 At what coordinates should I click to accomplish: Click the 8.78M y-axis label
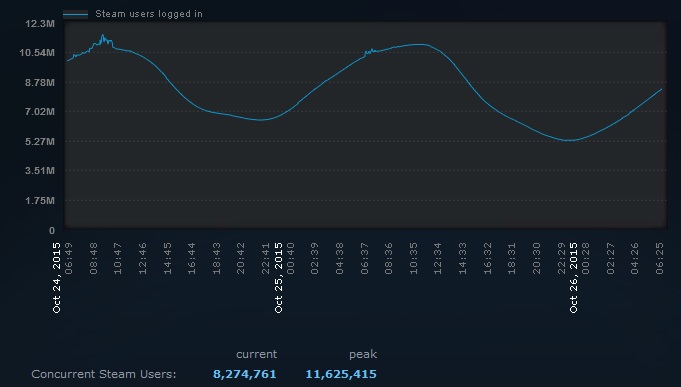click(40, 83)
